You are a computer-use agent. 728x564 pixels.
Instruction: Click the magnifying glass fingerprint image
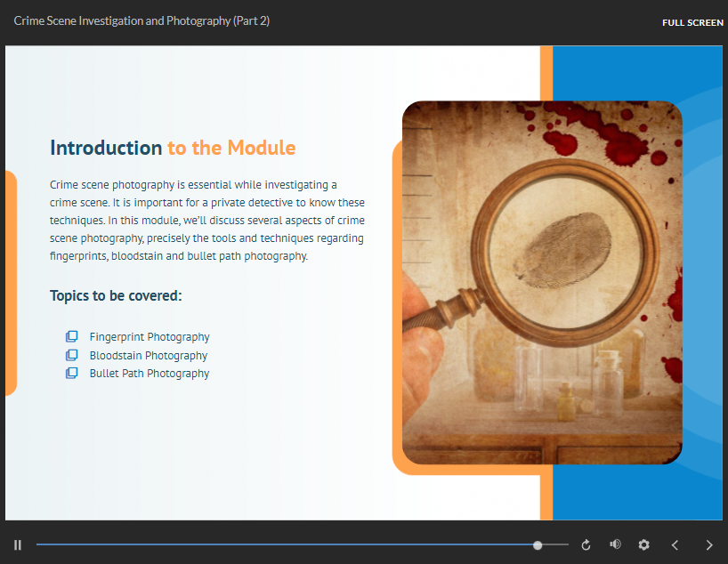[x=542, y=282]
